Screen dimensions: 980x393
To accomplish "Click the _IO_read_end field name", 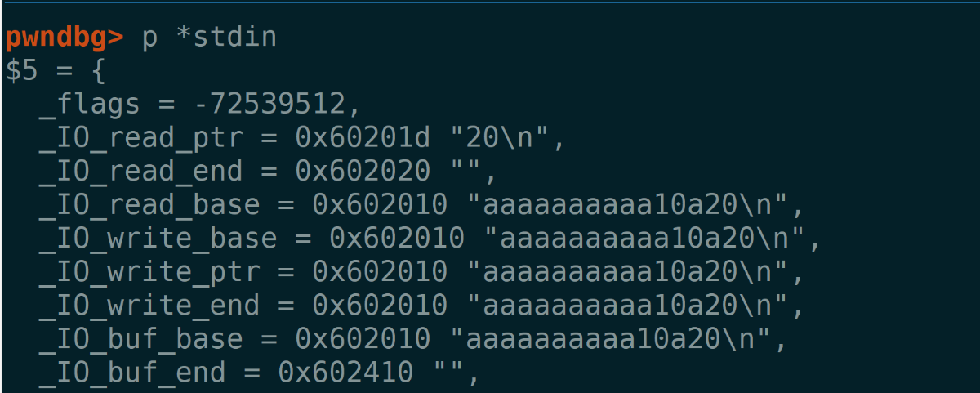I will (x=141, y=172).
